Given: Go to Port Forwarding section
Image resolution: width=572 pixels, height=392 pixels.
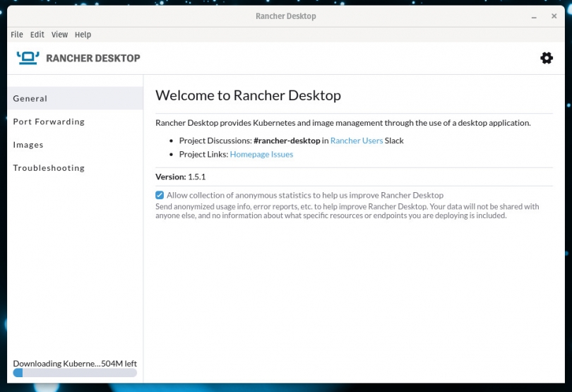Looking at the screenshot, I should coord(75,121).
